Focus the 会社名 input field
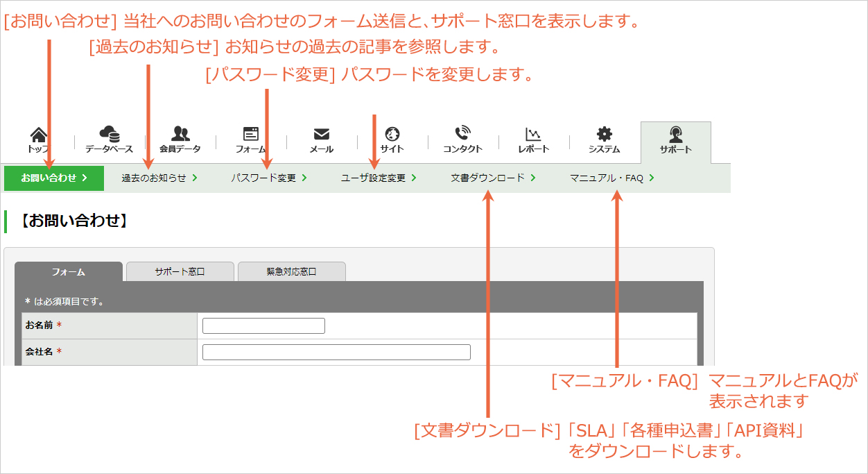Image resolution: width=868 pixels, height=474 pixels. pyautogui.click(x=336, y=352)
